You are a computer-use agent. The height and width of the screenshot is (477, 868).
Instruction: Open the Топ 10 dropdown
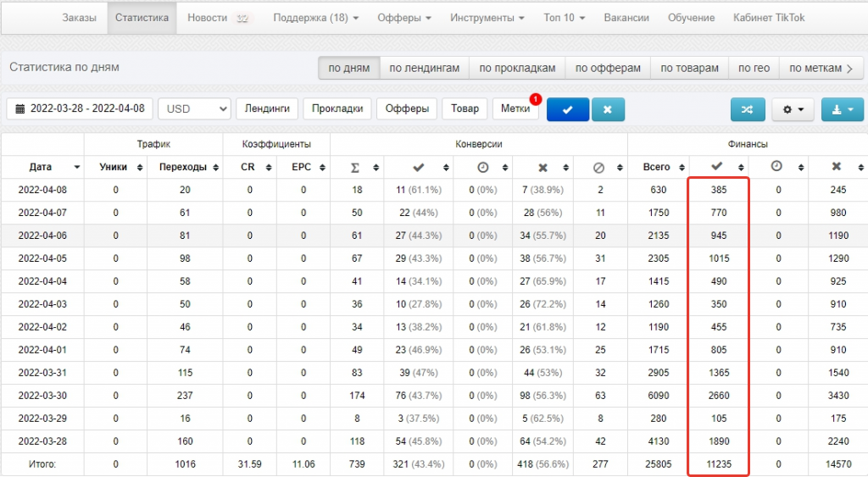[x=564, y=18]
